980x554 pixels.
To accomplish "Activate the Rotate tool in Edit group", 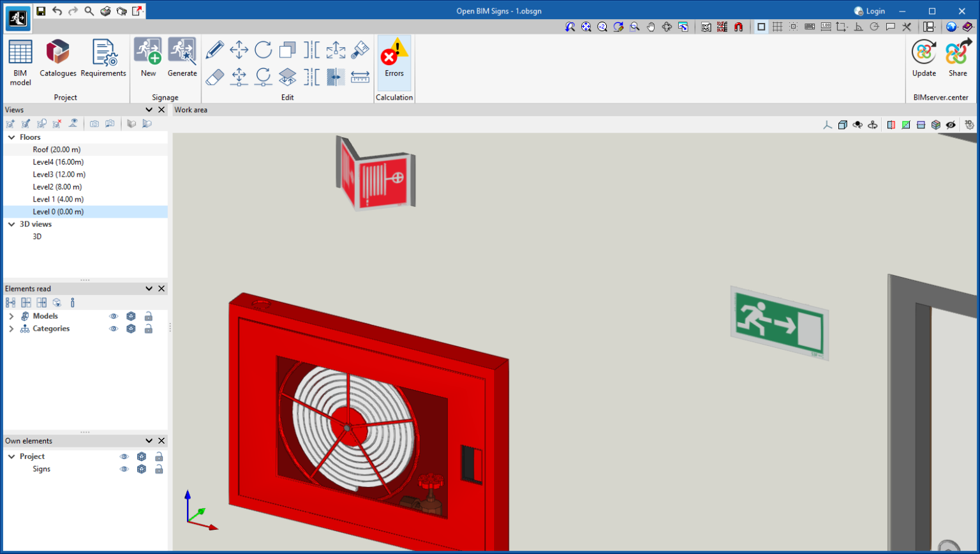I will tap(264, 50).
